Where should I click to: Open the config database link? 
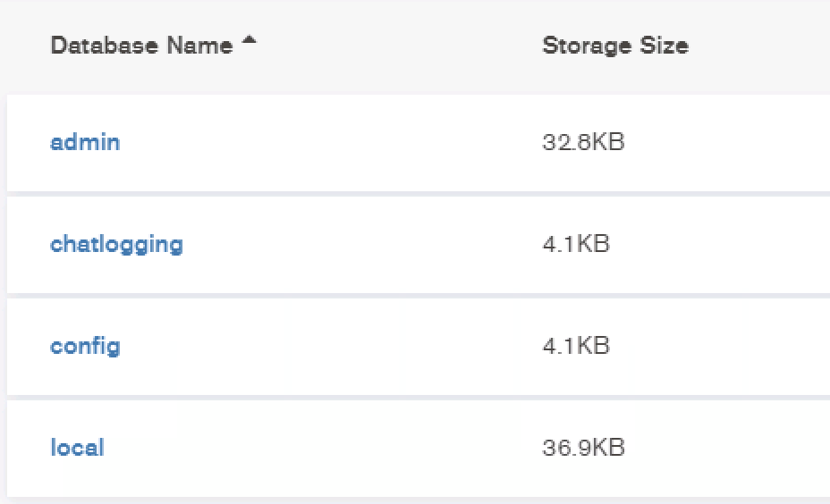coord(85,346)
